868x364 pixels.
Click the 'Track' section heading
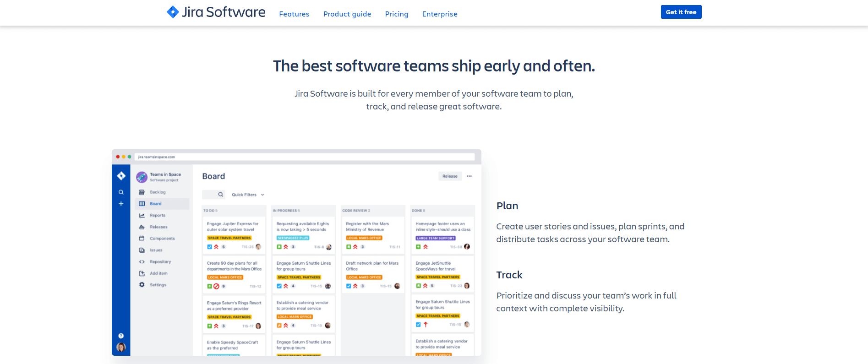[x=509, y=275]
